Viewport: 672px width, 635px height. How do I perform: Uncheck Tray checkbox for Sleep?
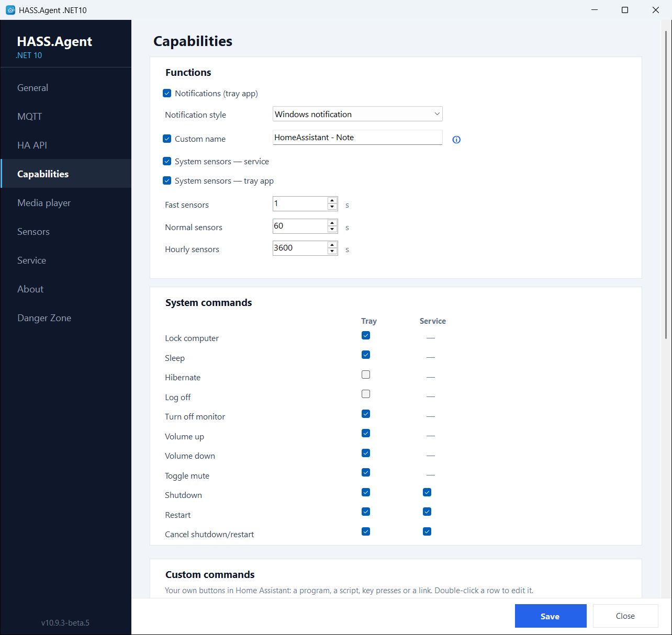(366, 355)
